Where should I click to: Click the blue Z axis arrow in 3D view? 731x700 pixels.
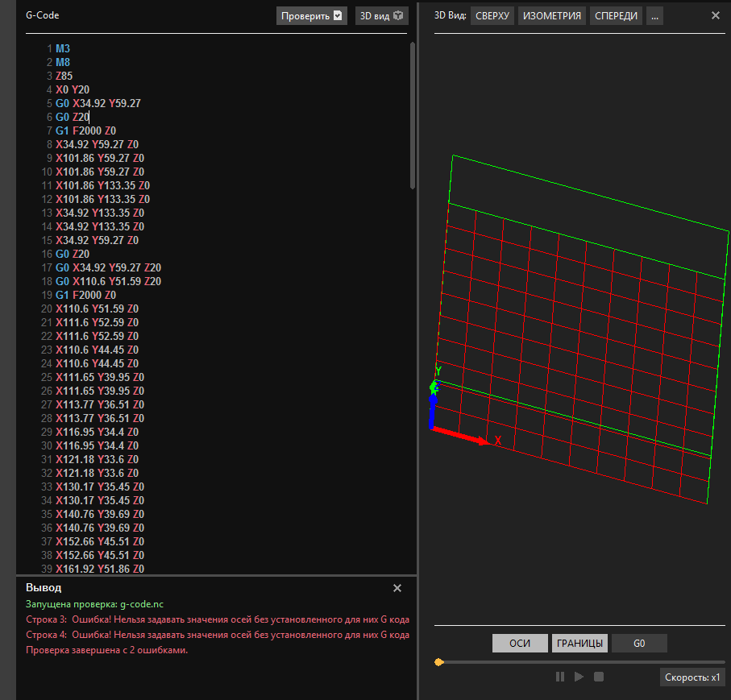pos(433,412)
